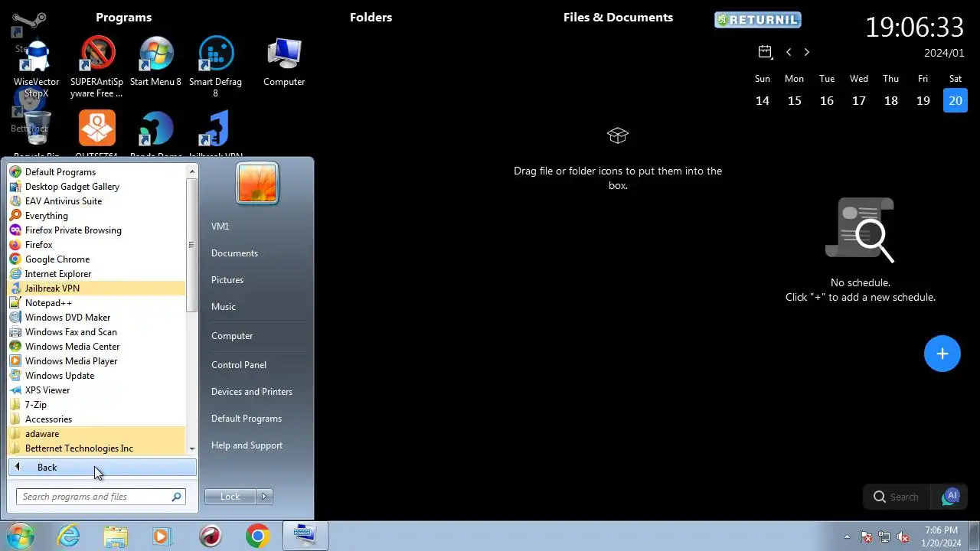
Task: Launch Desktop Gadget Gallery from list
Action: tap(97, 187)
